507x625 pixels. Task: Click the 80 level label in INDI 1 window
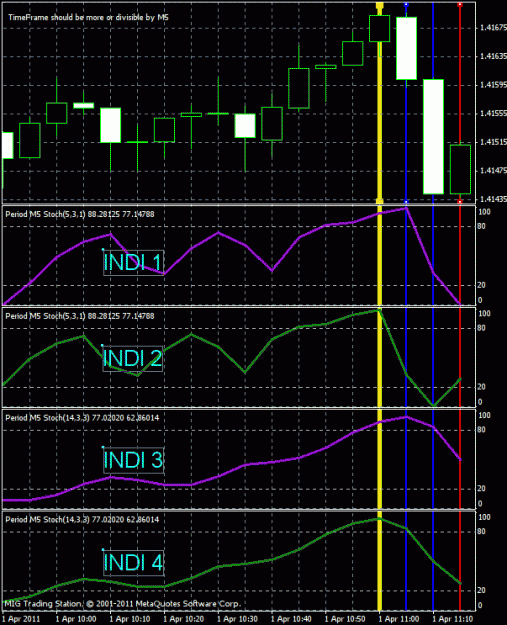point(481,226)
